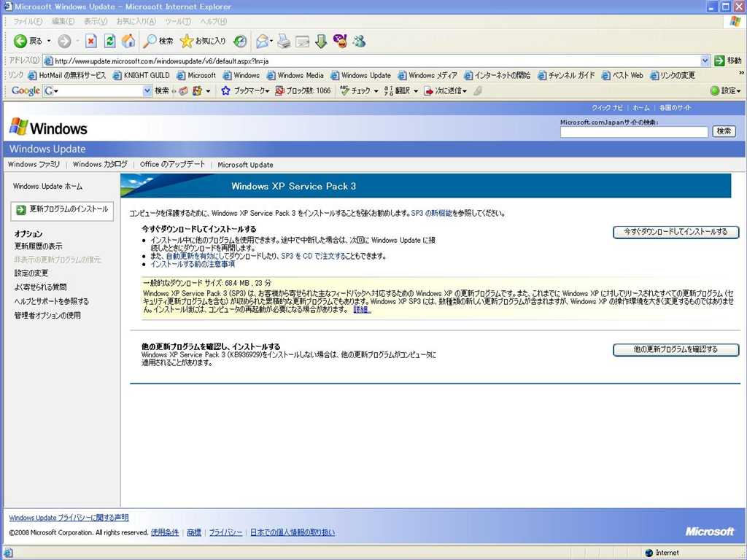Open the Translate (翻訳) dropdown arrow
This screenshot has width=747, height=560.
coord(415,90)
